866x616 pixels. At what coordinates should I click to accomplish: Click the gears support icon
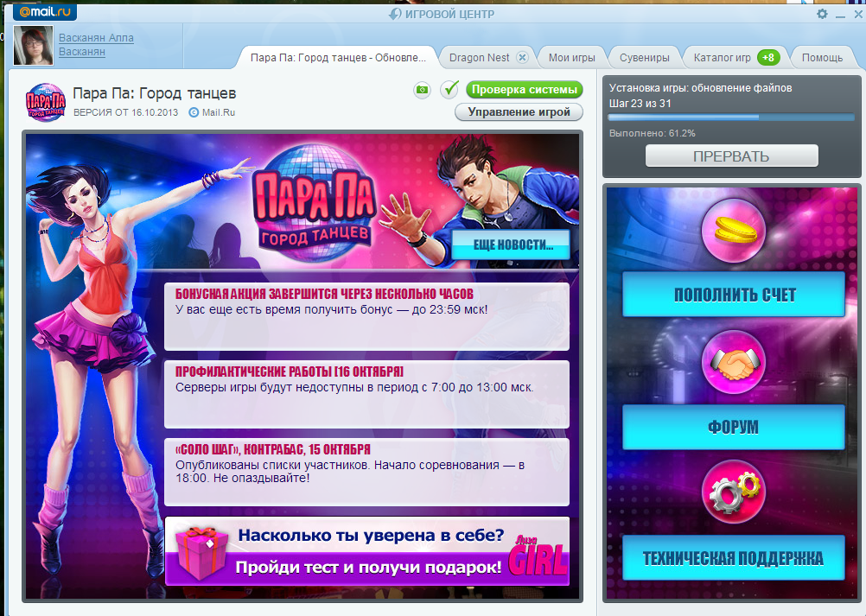[x=734, y=492]
